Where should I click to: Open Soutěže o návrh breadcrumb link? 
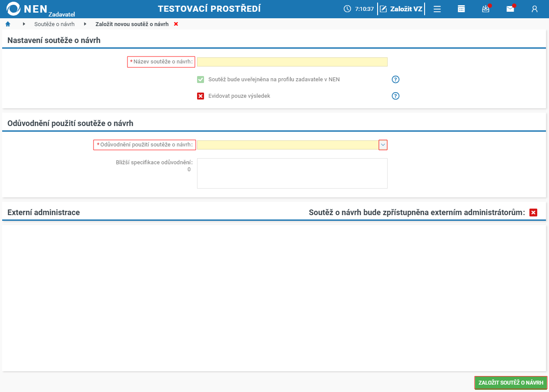pyautogui.click(x=55, y=24)
